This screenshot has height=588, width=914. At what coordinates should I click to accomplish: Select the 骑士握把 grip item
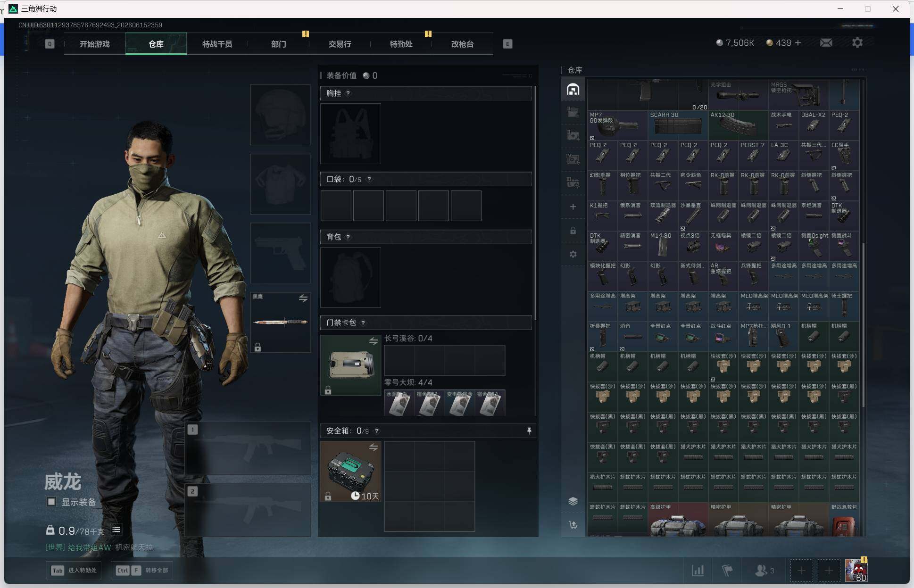pos(844,306)
